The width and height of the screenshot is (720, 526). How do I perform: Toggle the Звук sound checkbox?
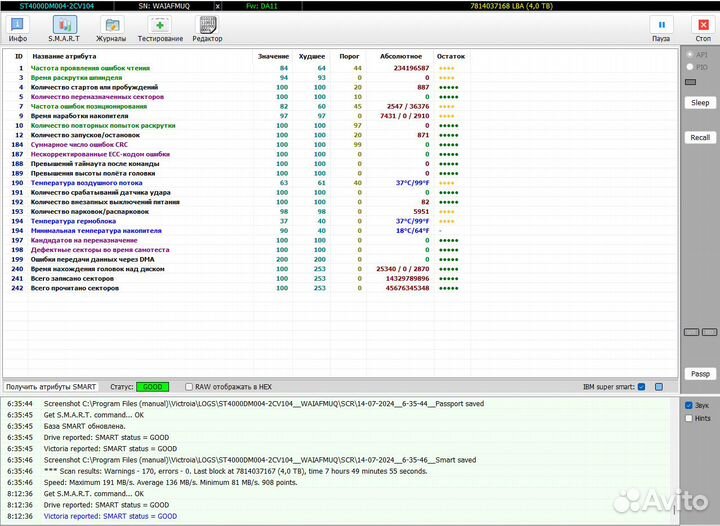pos(688,406)
